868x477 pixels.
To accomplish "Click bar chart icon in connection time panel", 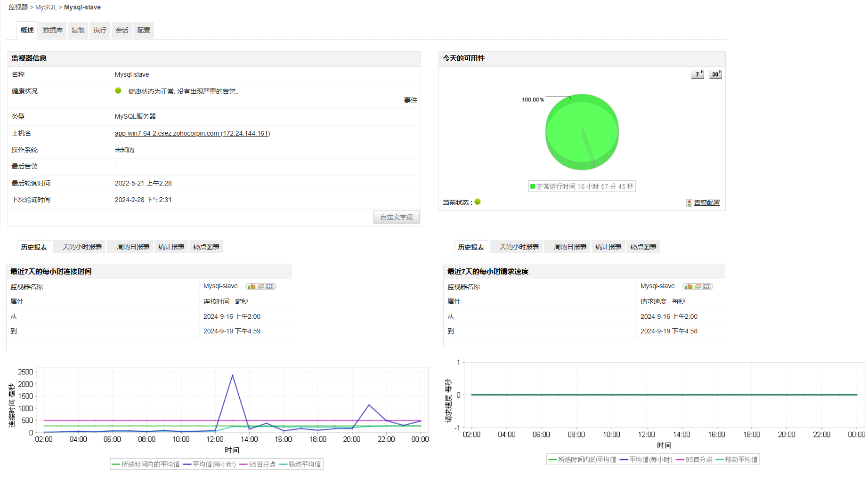I will pyautogui.click(x=251, y=286).
